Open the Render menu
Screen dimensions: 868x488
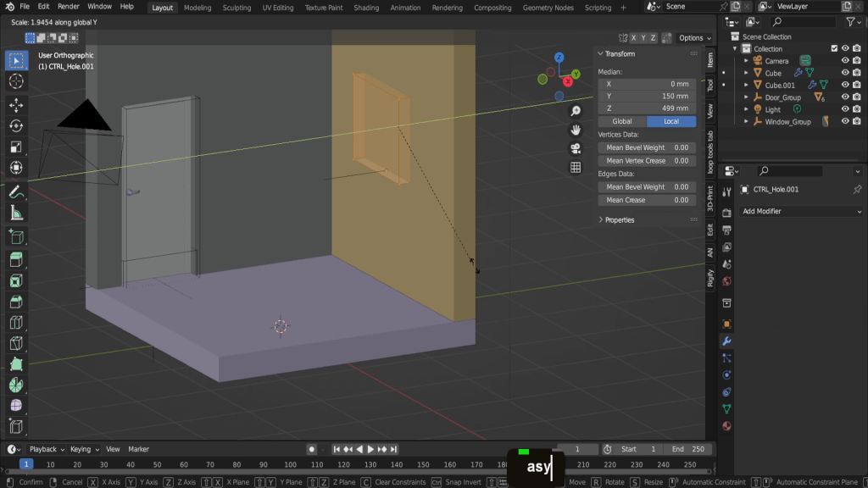(x=69, y=7)
